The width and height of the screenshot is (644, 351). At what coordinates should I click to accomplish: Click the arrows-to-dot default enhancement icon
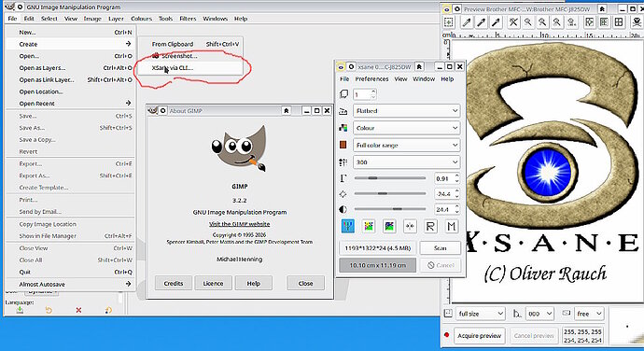coord(410,226)
